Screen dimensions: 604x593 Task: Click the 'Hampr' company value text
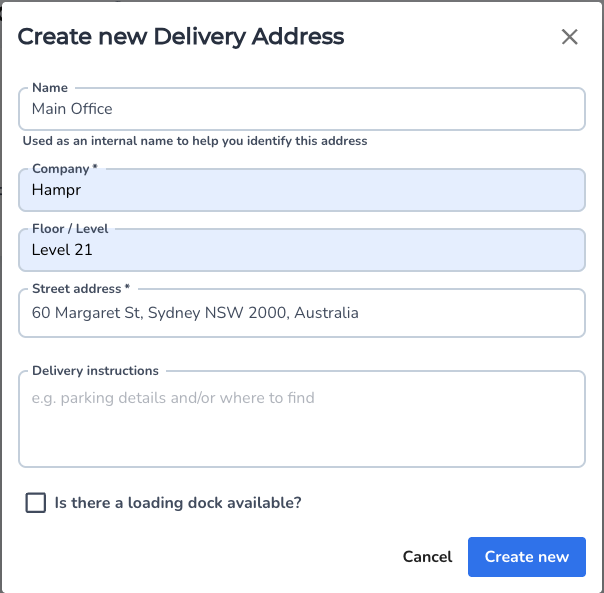click(x=54, y=191)
